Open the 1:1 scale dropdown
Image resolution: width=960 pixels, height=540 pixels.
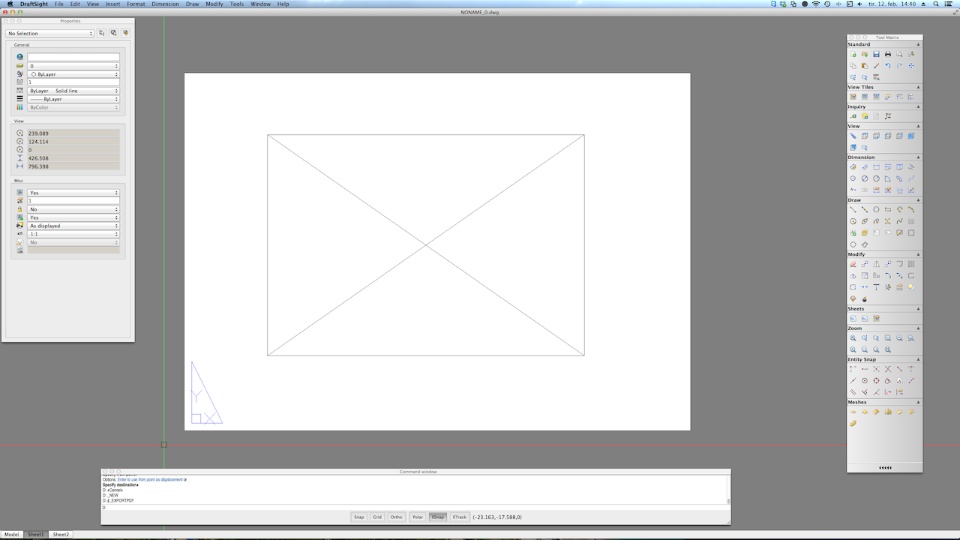73,234
